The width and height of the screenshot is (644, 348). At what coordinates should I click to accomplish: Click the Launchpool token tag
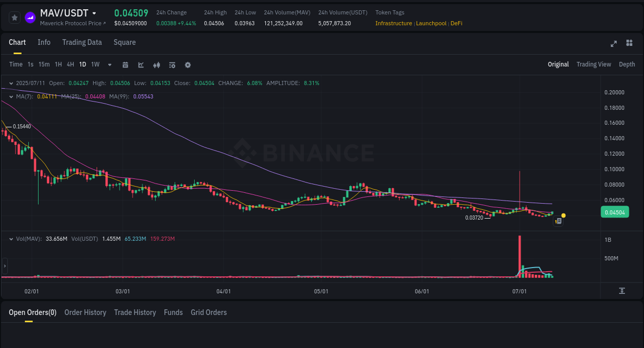tap(431, 23)
